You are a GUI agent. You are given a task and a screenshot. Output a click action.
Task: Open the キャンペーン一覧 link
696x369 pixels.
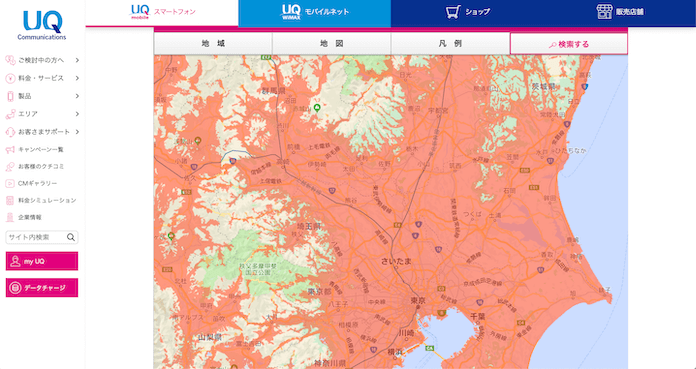click(x=41, y=150)
